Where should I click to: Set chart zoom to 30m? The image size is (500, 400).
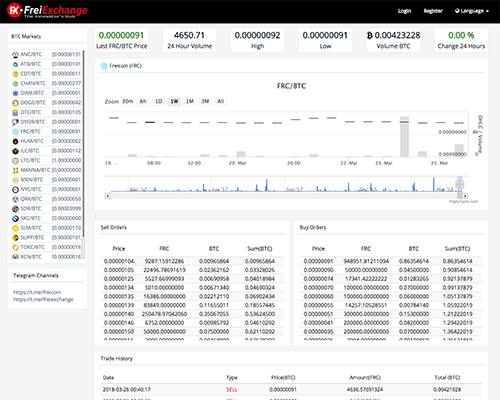(128, 101)
